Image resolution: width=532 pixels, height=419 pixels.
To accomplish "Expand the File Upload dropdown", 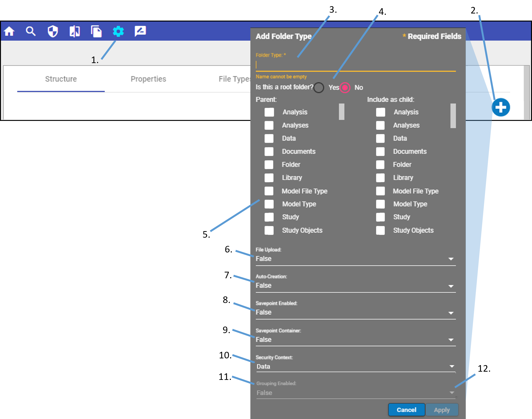I will [355, 259].
